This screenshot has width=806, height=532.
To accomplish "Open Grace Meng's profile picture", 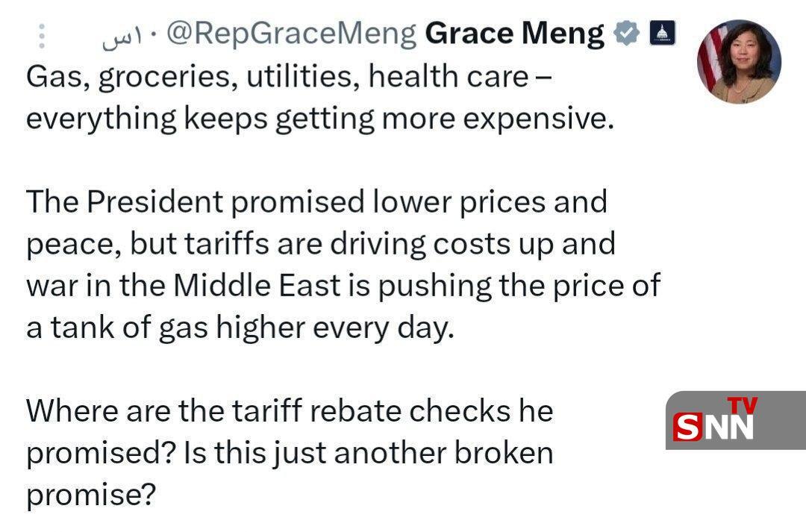I will click(739, 61).
